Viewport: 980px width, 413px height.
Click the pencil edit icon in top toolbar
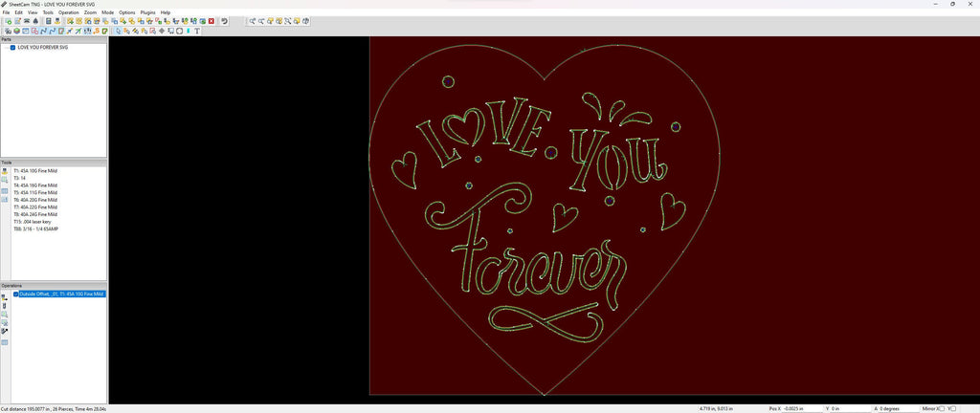click(17, 21)
